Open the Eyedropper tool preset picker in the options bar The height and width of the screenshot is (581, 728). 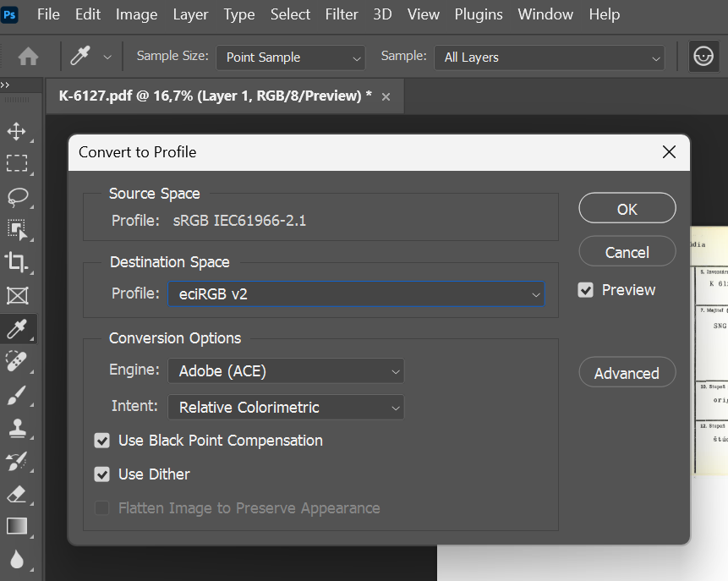[x=107, y=58]
